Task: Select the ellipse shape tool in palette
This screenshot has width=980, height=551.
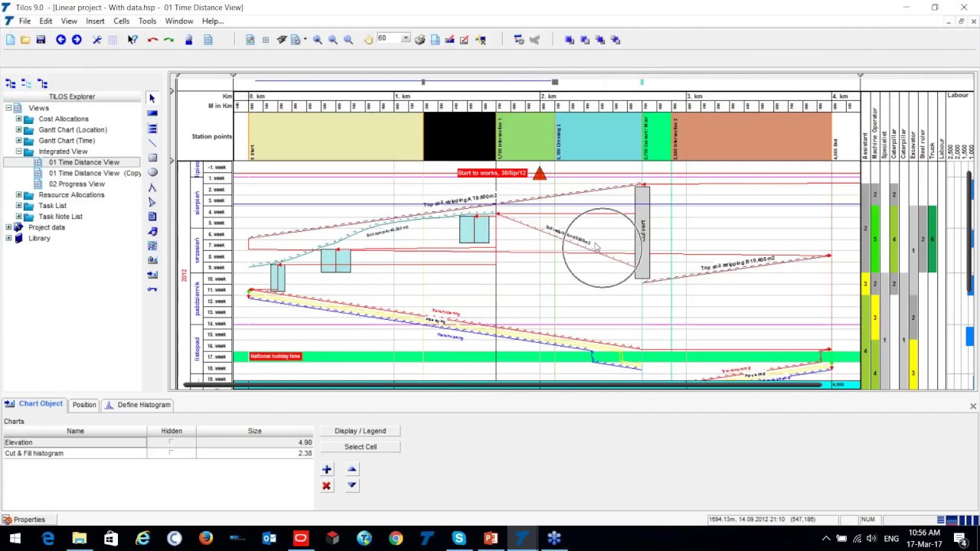Action: (x=152, y=172)
